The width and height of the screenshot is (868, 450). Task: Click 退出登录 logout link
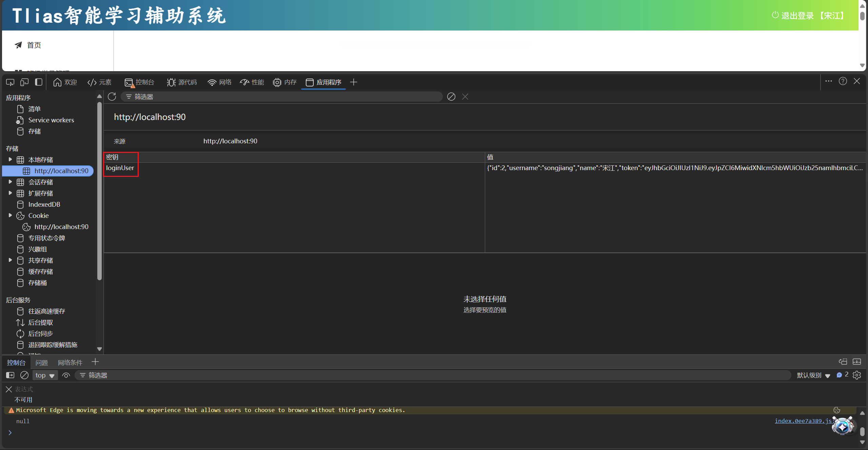797,16
